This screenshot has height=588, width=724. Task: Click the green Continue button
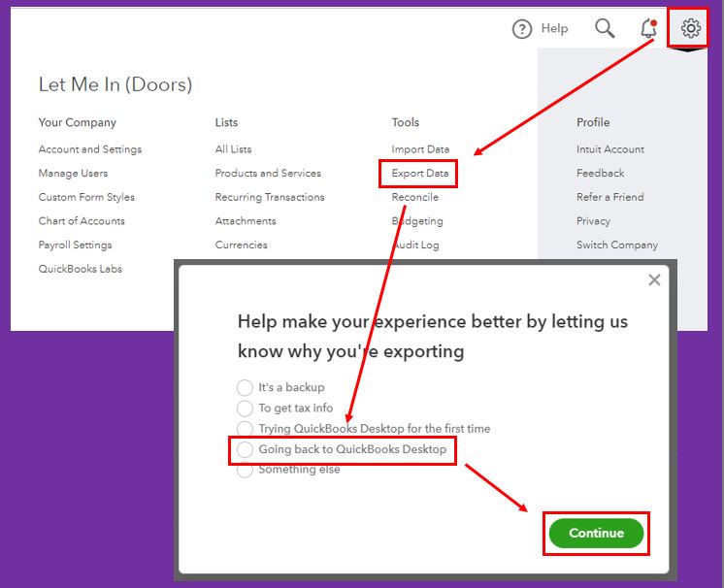click(x=596, y=533)
